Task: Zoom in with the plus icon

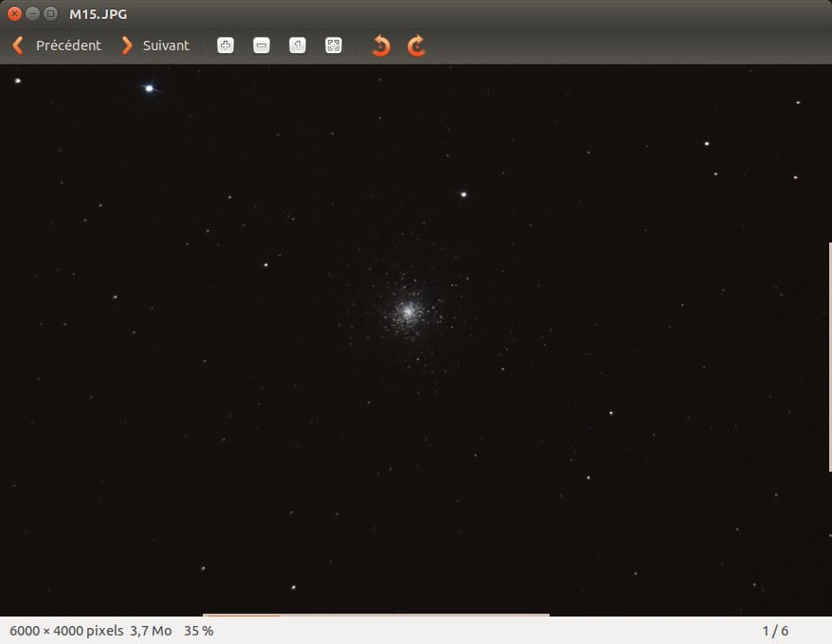Action: [226, 45]
